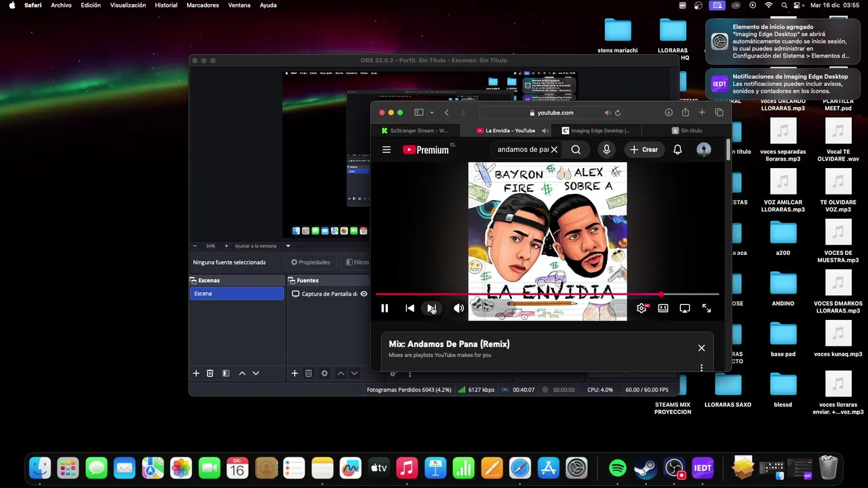Switch to the Sin título tab
This screenshot has height=488, width=868.
click(686, 131)
